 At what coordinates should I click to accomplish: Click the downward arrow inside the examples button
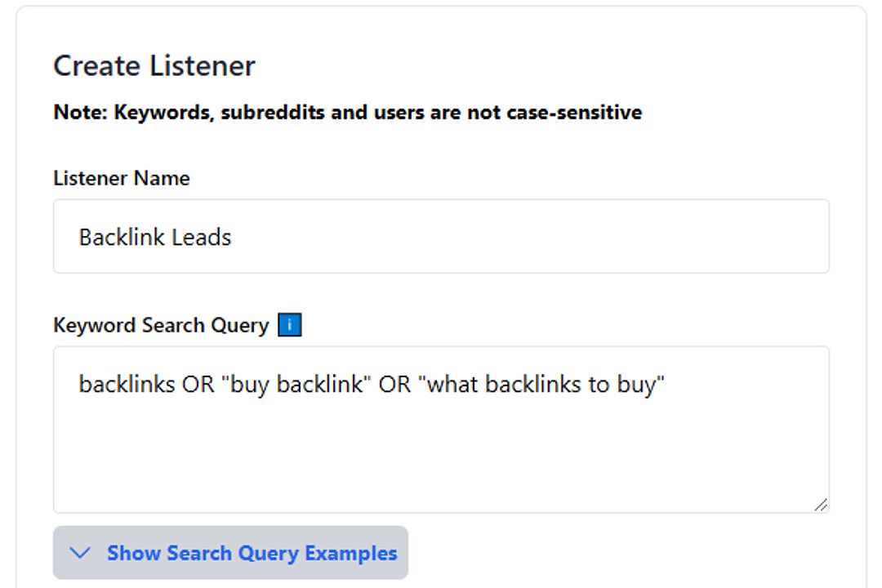pyautogui.click(x=80, y=553)
